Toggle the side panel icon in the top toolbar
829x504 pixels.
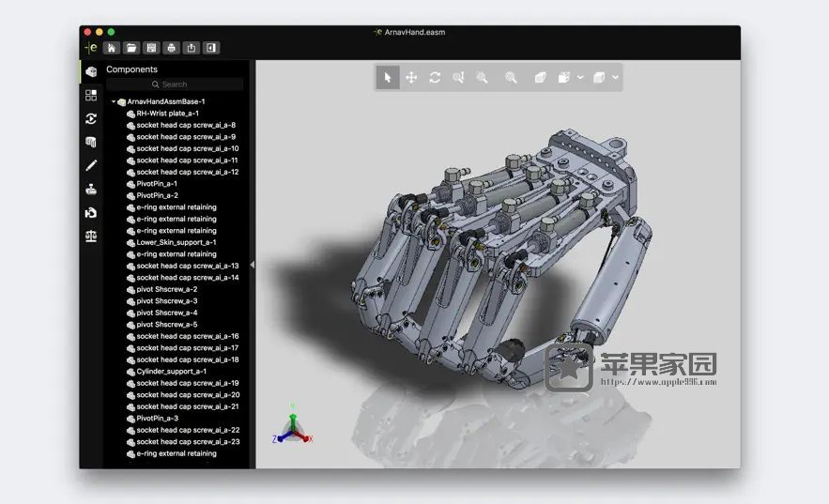211,48
